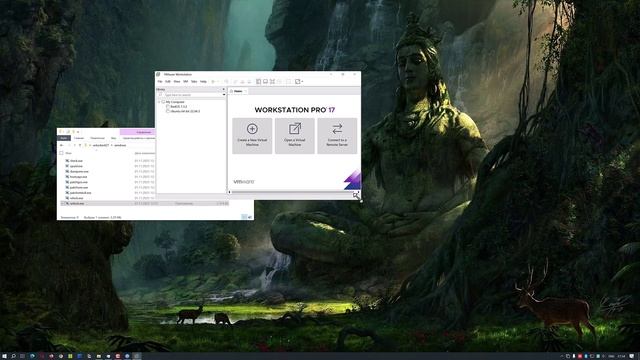640x360 pixels.
Task: Click Create a New Virtual Machine
Action: 252,136
